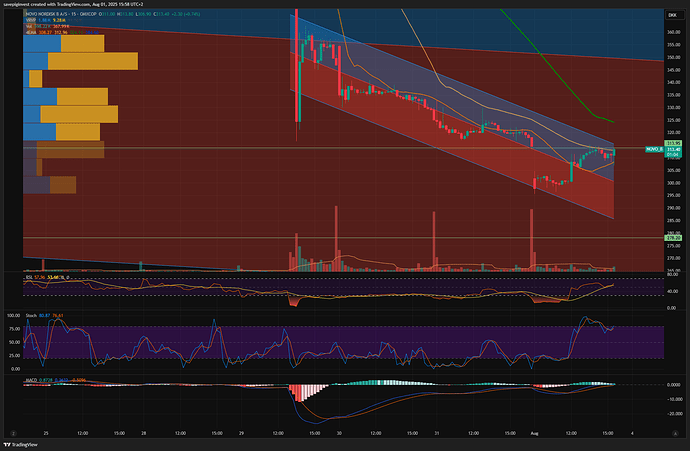Click the '29' date on time axis

click(x=241, y=433)
